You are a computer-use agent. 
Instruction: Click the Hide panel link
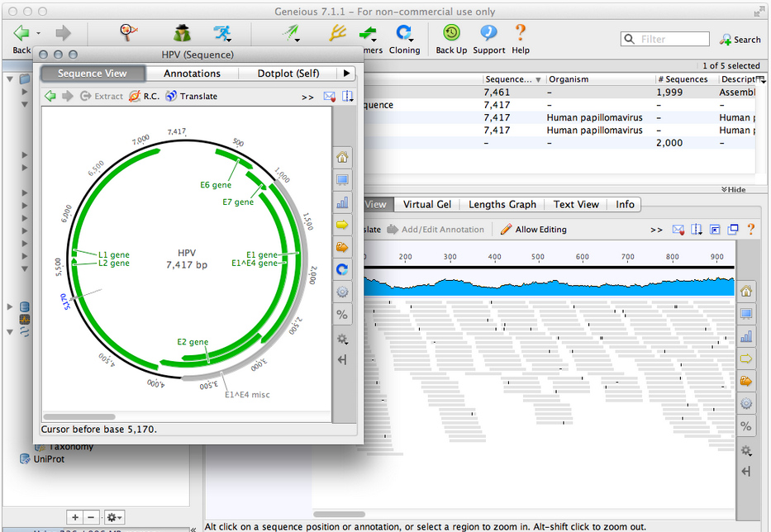click(x=733, y=190)
